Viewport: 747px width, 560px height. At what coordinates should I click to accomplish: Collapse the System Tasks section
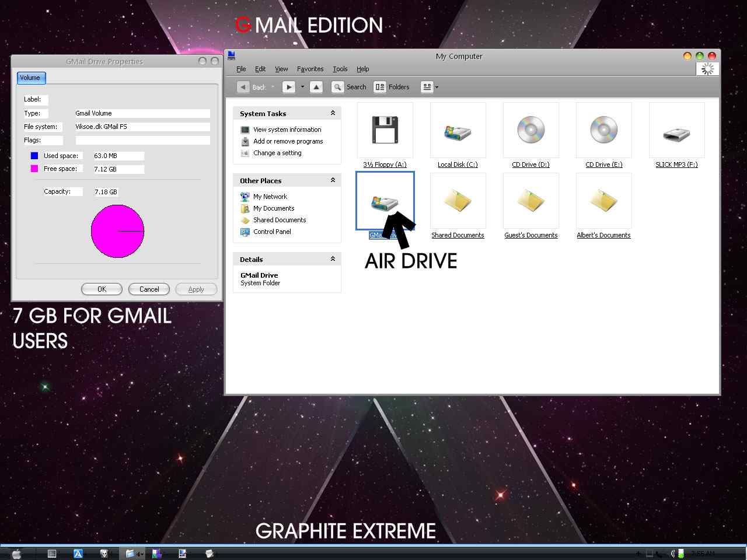pos(333,113)
